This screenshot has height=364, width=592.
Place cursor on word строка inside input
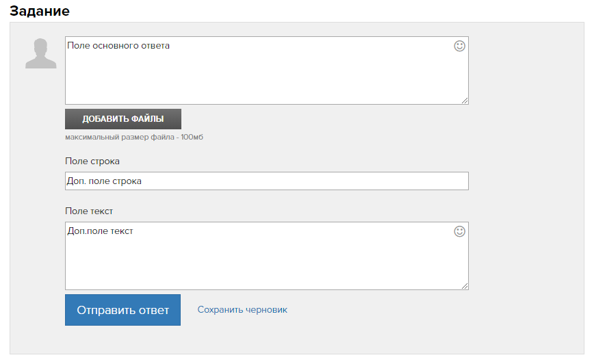click(127, 181)
